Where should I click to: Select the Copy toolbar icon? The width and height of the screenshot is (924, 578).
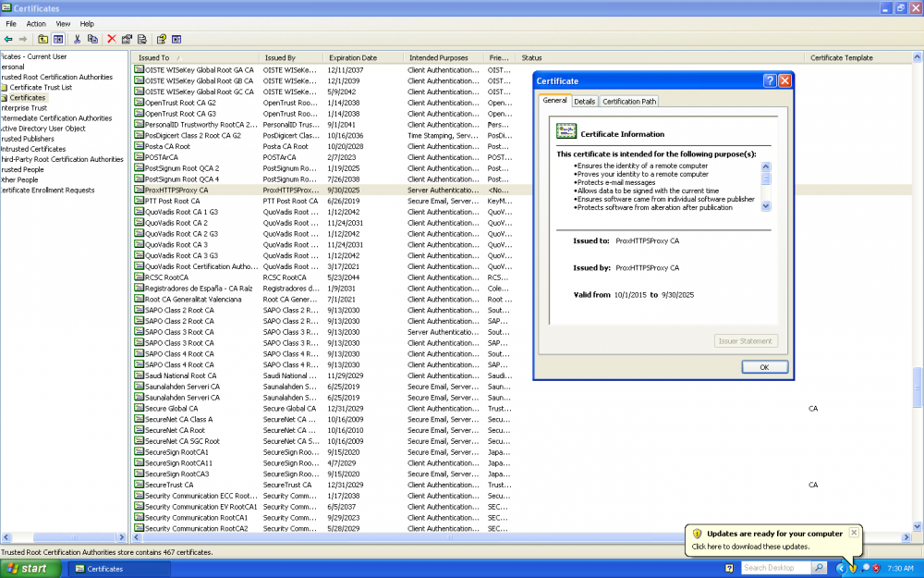pos(93,39)
